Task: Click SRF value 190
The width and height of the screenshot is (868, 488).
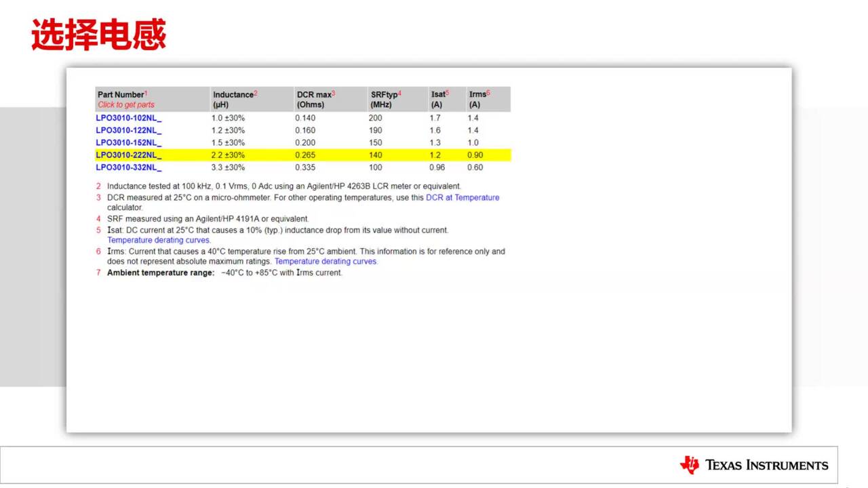Action: coord(376,130)
